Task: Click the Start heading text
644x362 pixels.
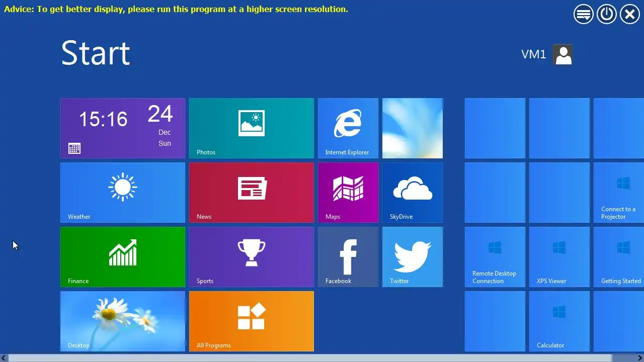Action: pyautogui.click(x=96, y=53)
